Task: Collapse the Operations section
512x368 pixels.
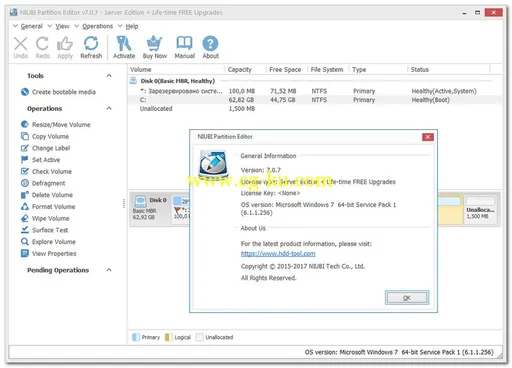Action: coord(109,108)
